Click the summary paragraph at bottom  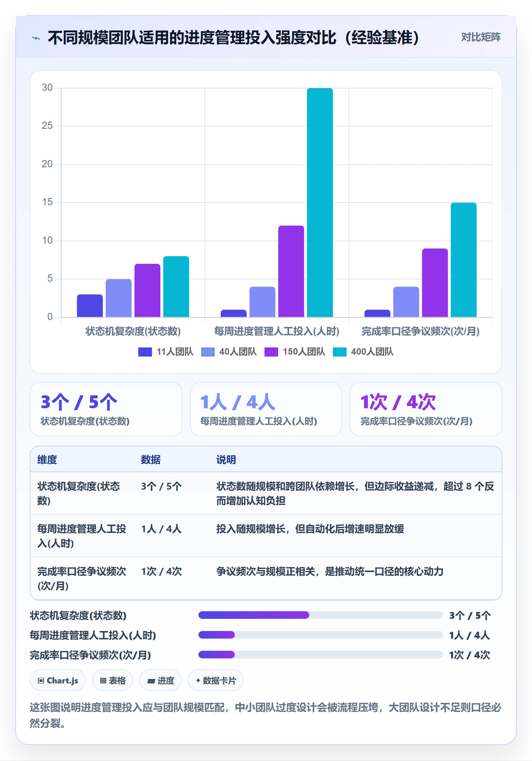(265, 715)
